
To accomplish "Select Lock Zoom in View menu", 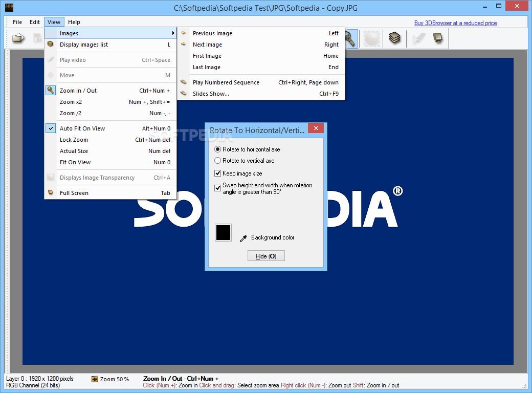I will click(110, 140).
